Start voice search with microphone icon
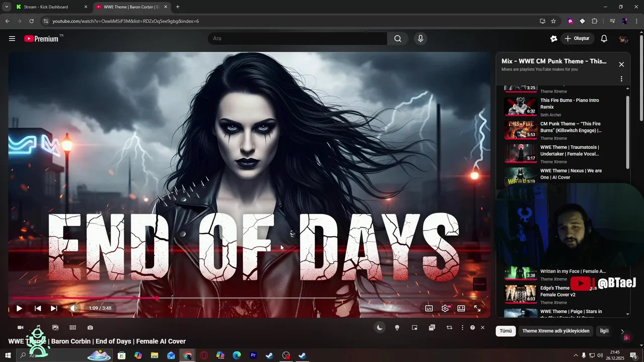The width and height of the screenshot is (644, 362). [x=421, y=39]
